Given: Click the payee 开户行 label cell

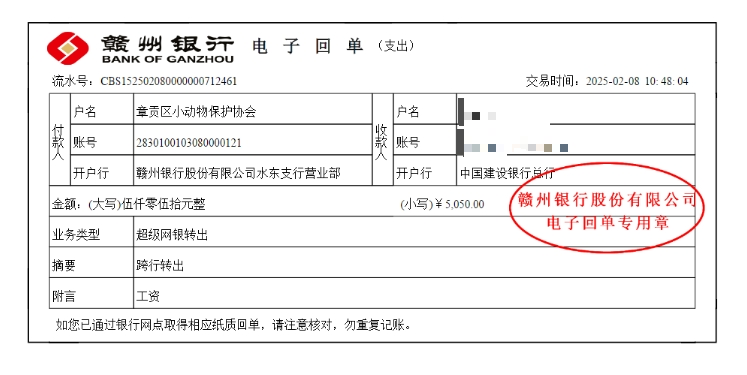Looking at the screenshot, I should [424, 171].
